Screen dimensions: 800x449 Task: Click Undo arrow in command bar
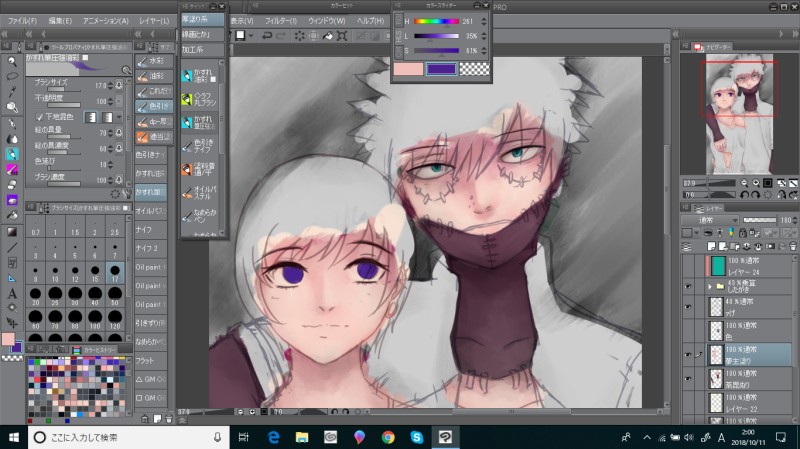click(267, 36)
